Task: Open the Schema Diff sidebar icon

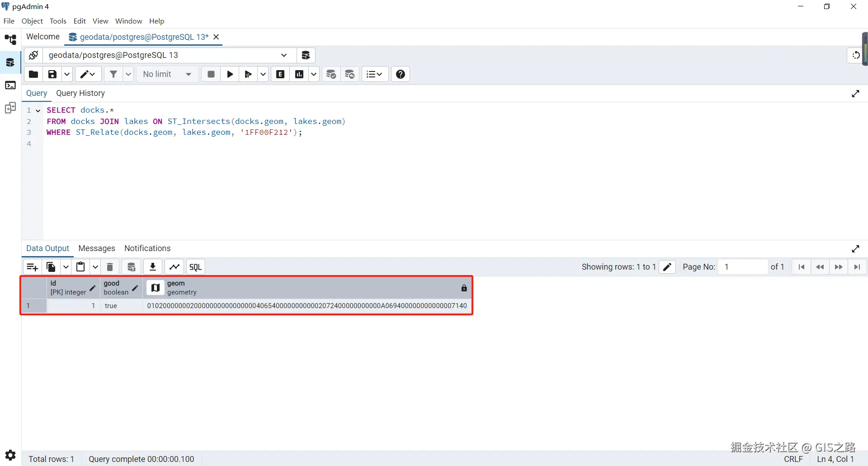Action: 10,108
